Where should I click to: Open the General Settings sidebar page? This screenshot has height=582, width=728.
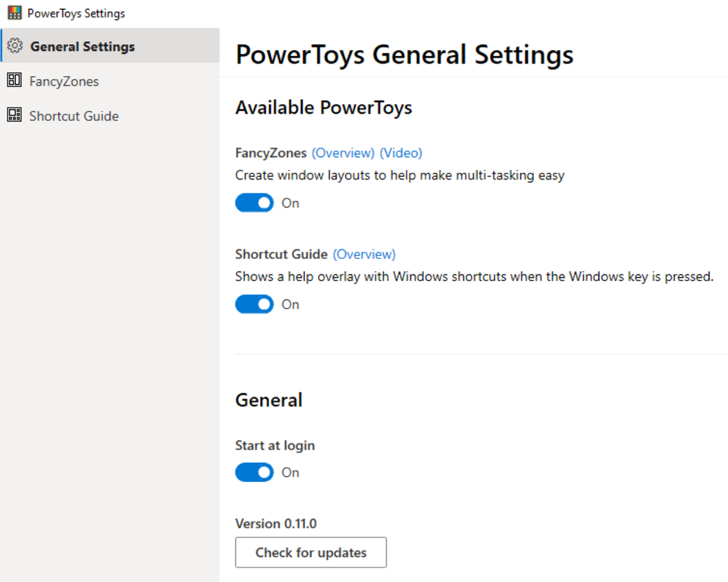pyautogui.click(x=83, y=47)
